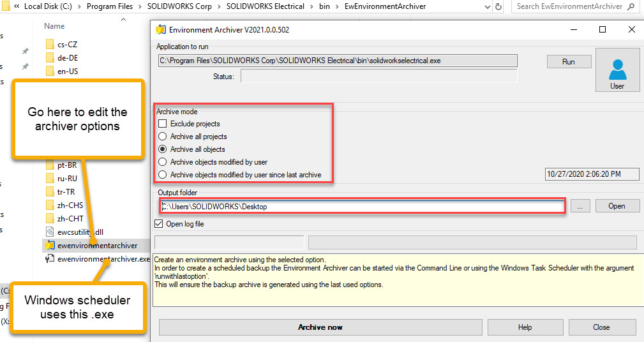Click the User profile icon button
This screenshot has height=342, width=644.
pos(617,70)
